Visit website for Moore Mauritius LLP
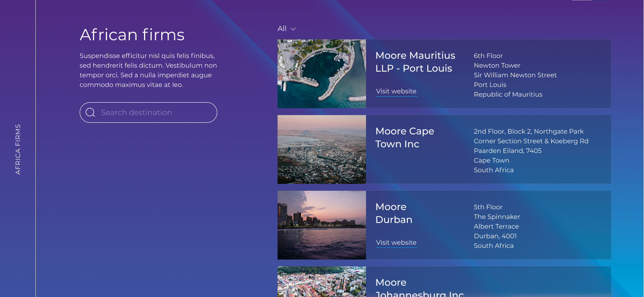644x297 pixels. click(396, 91)
